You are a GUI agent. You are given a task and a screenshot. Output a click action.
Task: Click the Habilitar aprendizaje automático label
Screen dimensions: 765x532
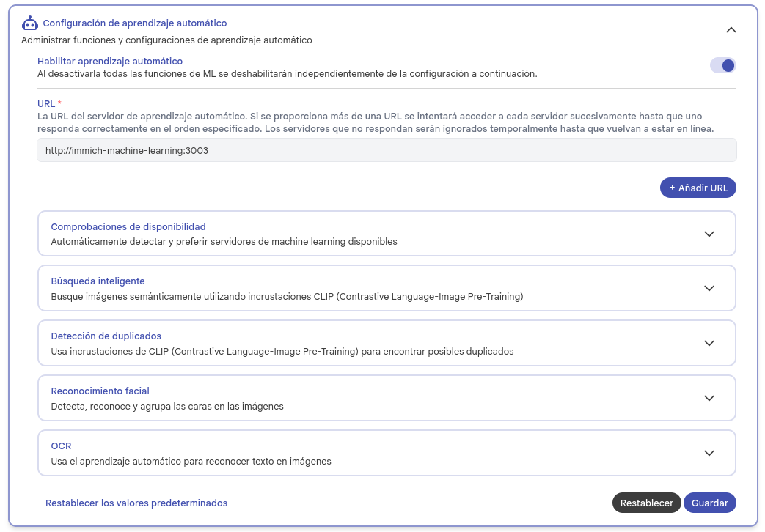tap(110, 62)
